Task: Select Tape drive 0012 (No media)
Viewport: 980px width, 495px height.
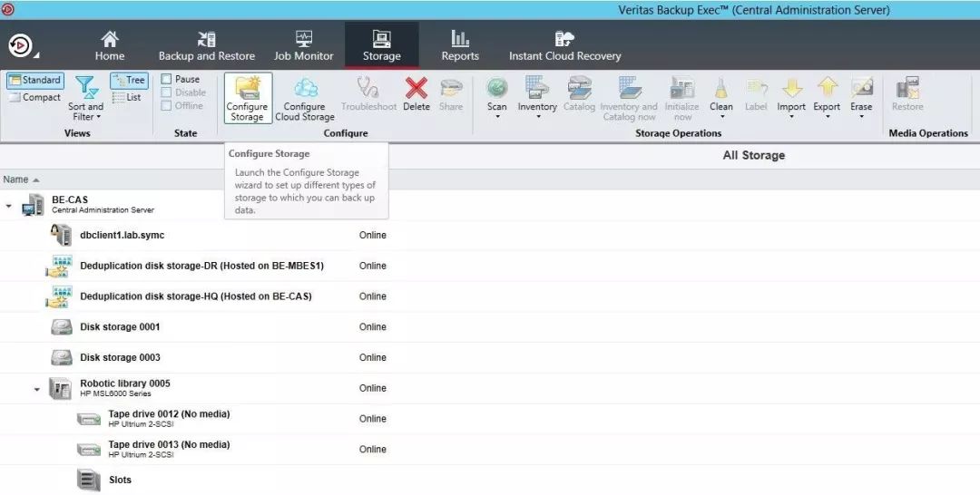Action: tap(169, 413)
